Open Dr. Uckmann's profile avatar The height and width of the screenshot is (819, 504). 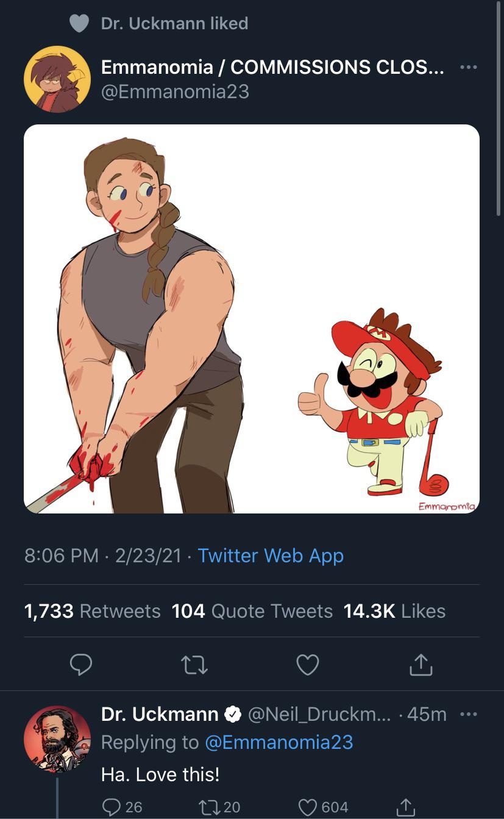coord(57,739)
